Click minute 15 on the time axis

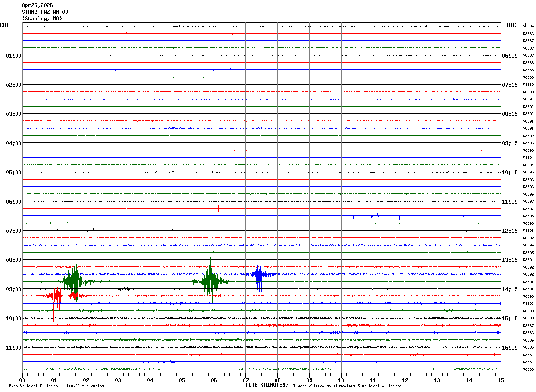coord(501,380)
